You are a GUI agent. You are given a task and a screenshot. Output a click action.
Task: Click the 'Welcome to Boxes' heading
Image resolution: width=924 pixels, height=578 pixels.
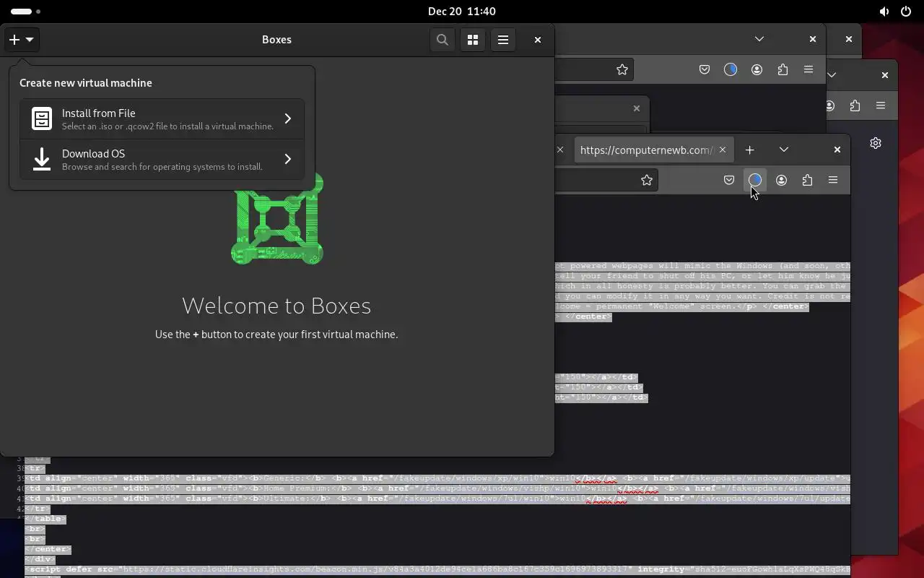(276, 306)
